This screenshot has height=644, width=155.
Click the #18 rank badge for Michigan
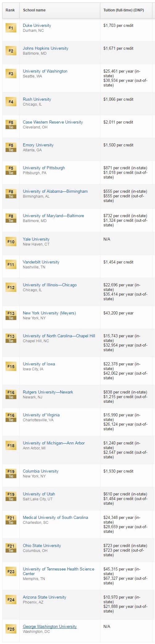11,445
